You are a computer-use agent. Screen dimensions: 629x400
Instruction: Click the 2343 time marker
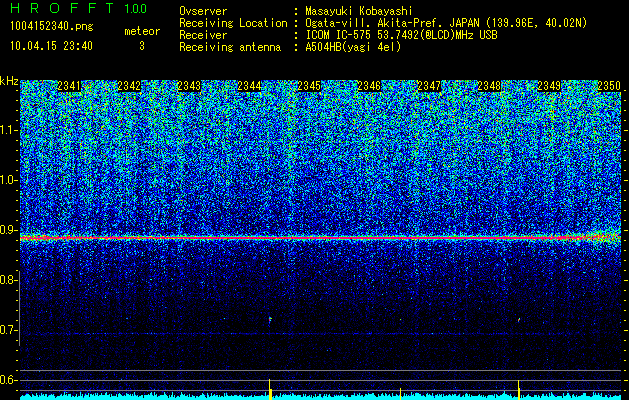pyautogui.click(x=189, y=86)
